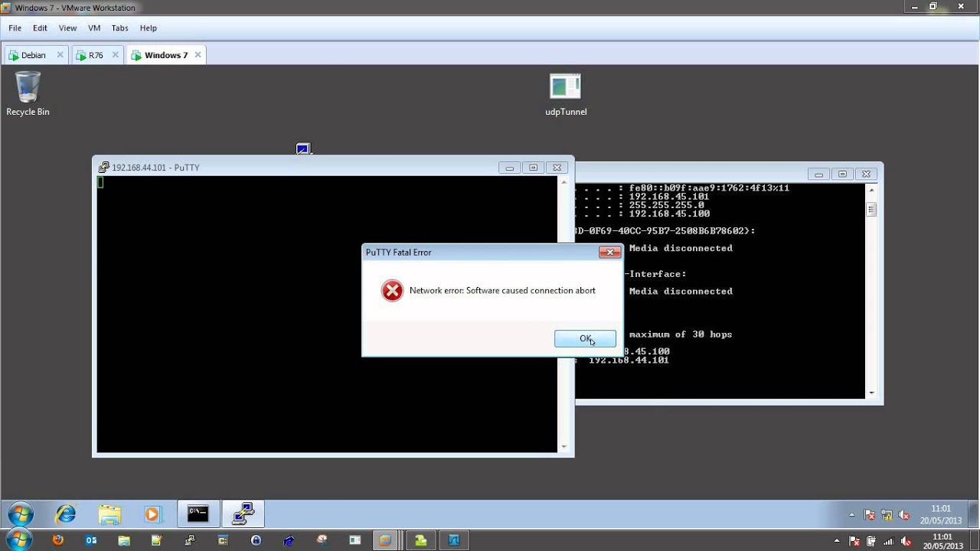Close the R76 tab
The width and height of the screenshot is (980, 551).
116,55
